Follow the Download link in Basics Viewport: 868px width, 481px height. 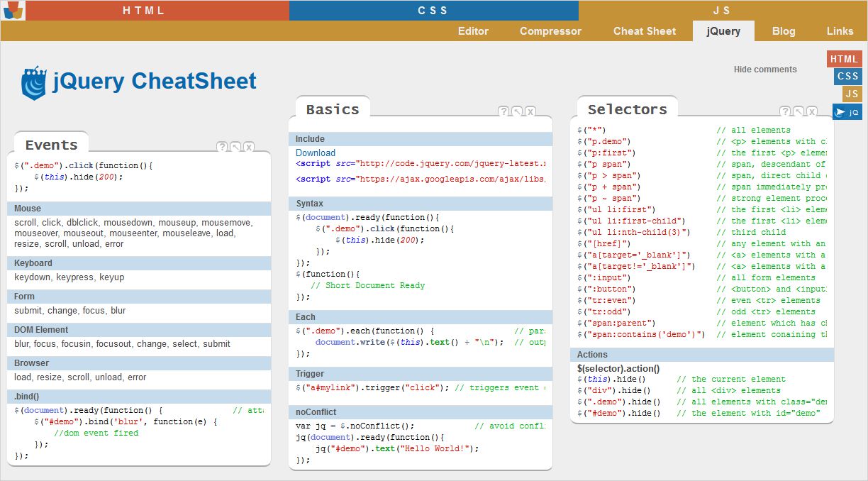click(x=316, y=153)
